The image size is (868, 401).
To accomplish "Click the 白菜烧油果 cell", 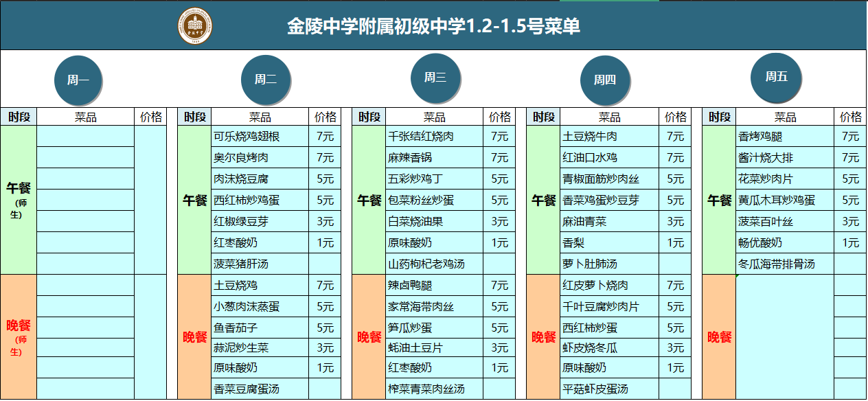I will click(x=435, y=221).
